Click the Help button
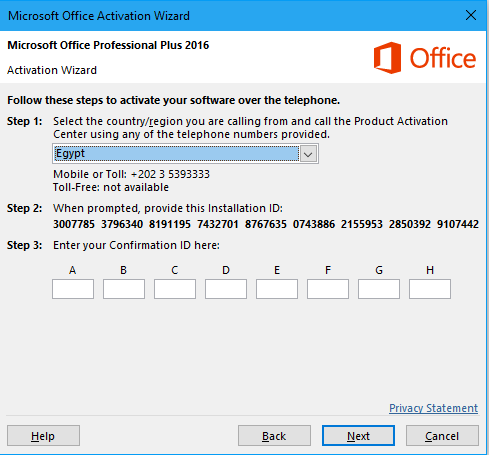The width and height of the screenshot is (489, 455). (43, 436)
